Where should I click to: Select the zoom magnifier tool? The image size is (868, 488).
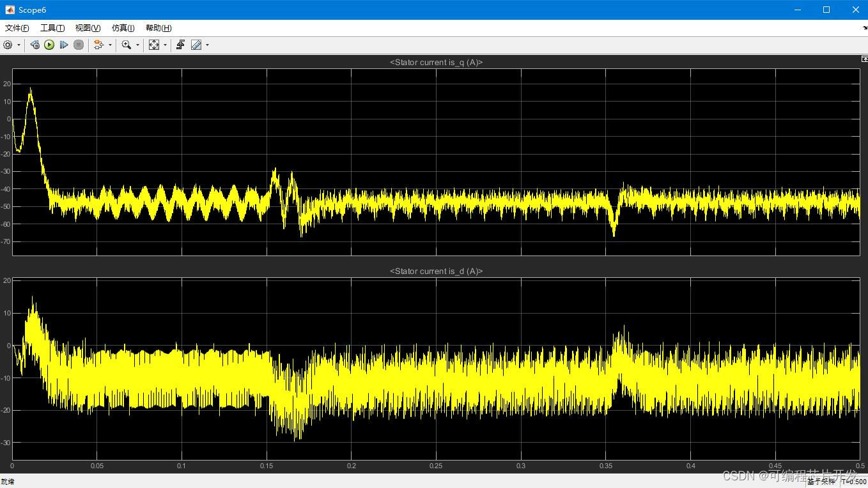pyautogui.click(x=127, y=45)
